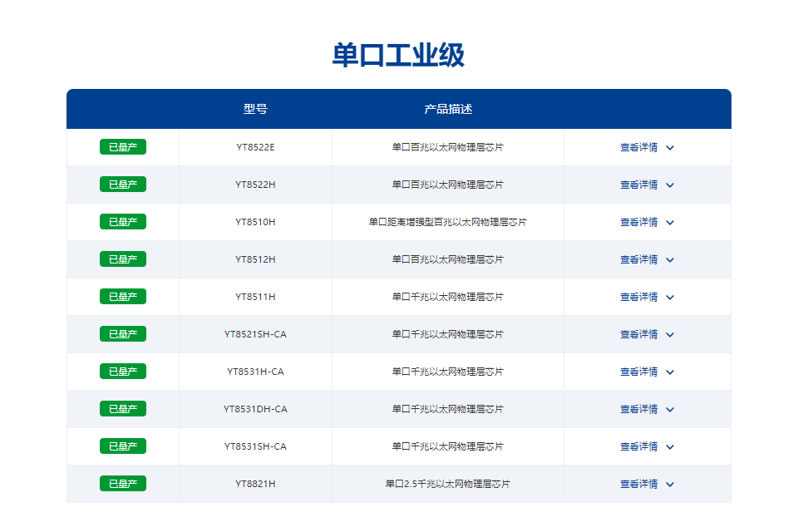Click description 单口千兆以太网物理层芯片 for YT8531DH-CA
Image resolution: width=798 pixels, height=532 pixels.
[448, 409]
